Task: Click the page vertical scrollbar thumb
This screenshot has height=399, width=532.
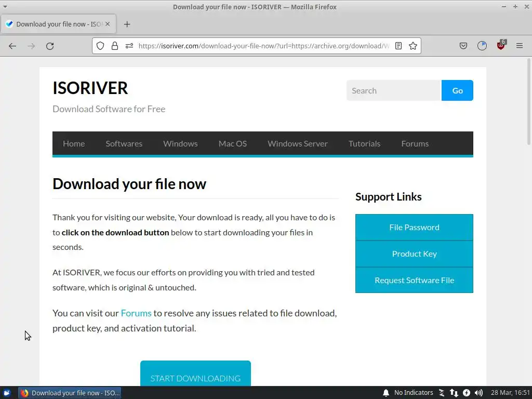Action: [528, 102]
